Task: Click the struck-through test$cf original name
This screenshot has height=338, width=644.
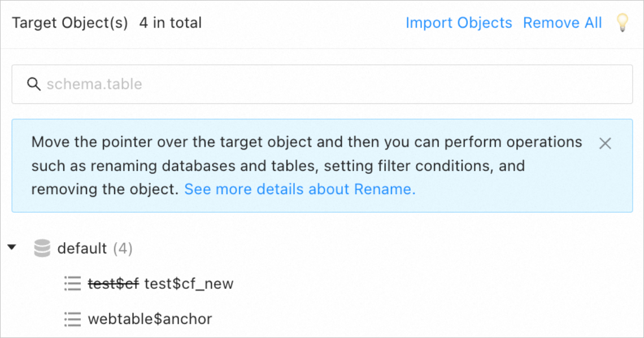Action: pos(113,283)
